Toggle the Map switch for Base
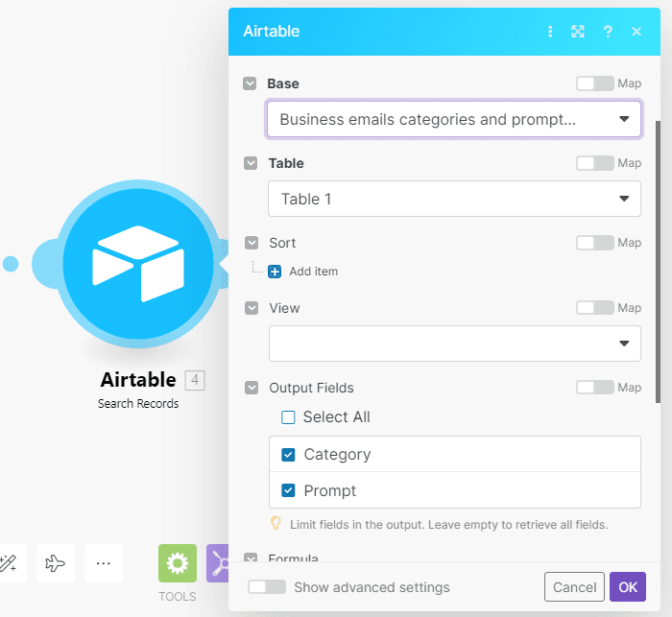The image size is (672, 617). [594, 83]
